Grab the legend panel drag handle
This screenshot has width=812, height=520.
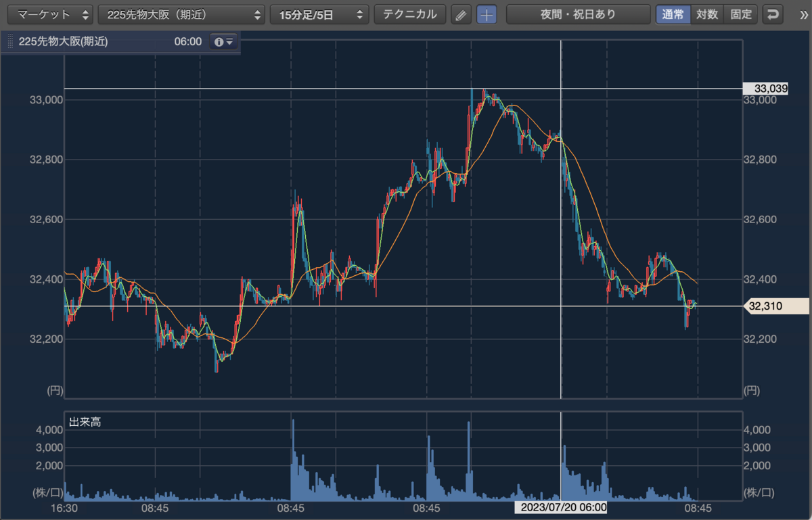[10, 42]
